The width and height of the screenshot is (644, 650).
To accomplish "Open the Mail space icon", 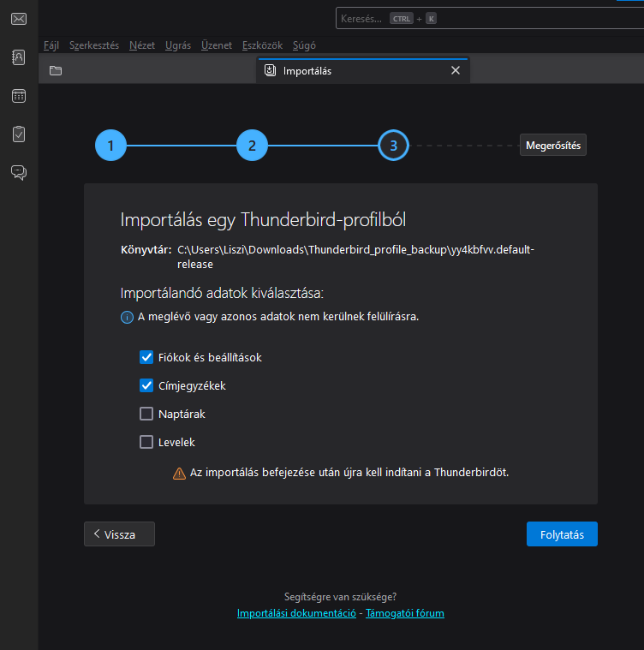I will pyautogui.click(x=19, y=19).
